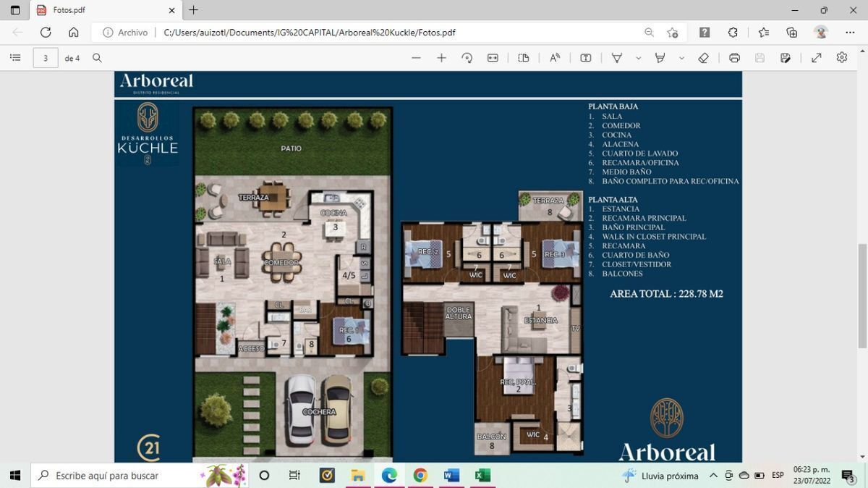
Task: Open the notification center
Action: (x=848, y=476)
